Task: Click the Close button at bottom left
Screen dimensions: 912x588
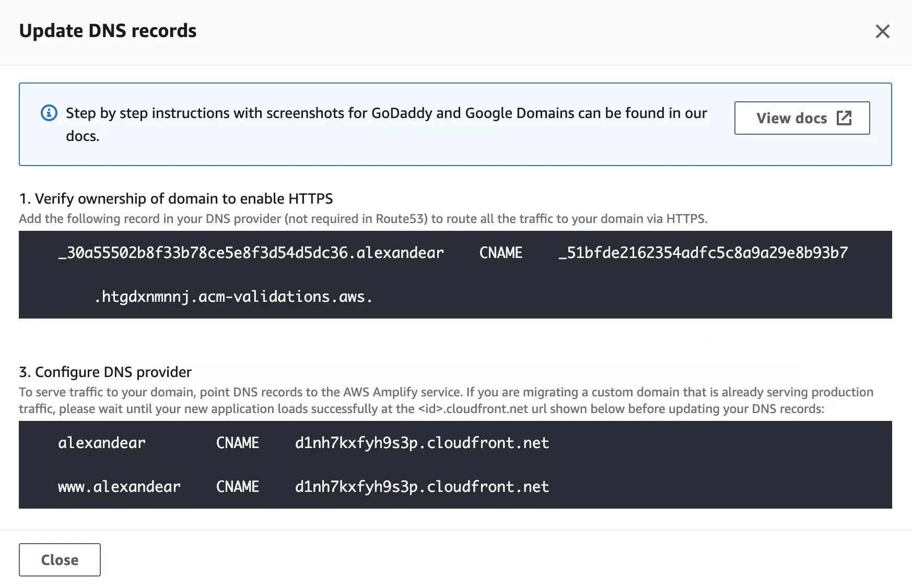Action: pos(59,559)
